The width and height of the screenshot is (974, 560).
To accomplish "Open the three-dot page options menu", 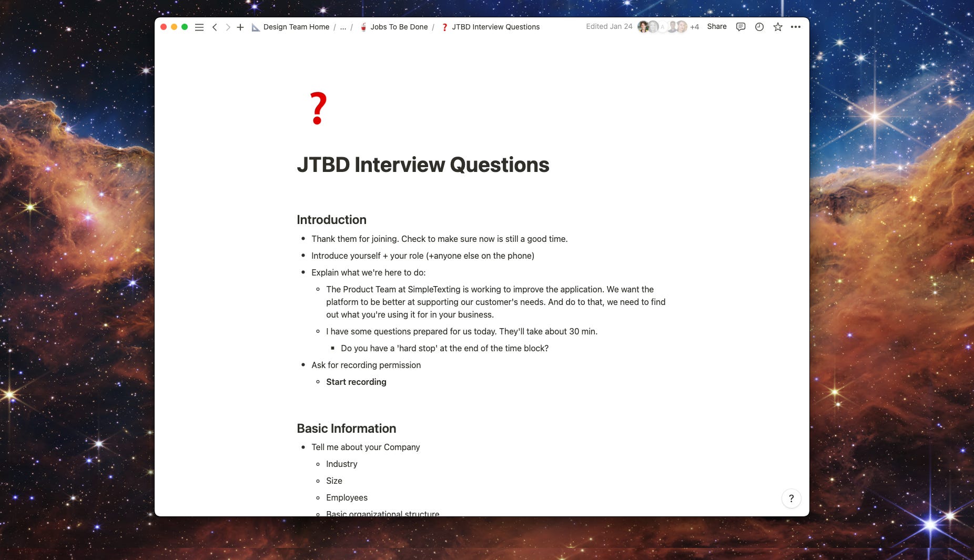I will (x=796, y=27).
